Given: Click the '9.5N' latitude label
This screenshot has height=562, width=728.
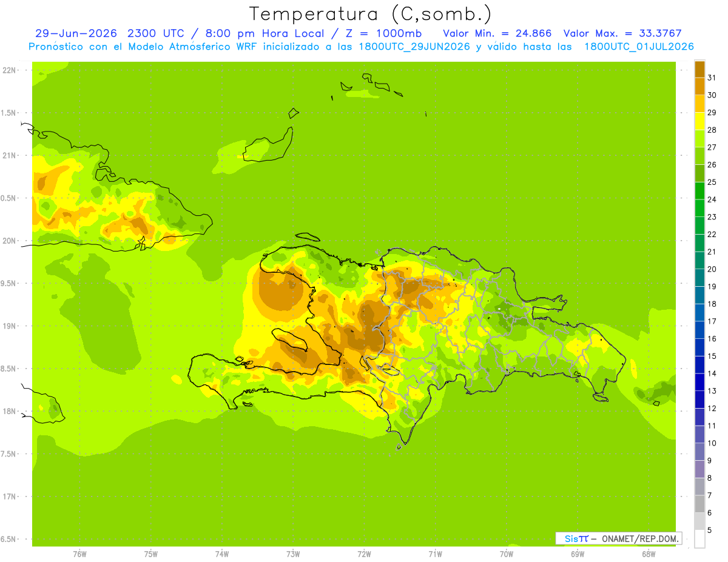Looking at the screenshot, I should 9,283.
